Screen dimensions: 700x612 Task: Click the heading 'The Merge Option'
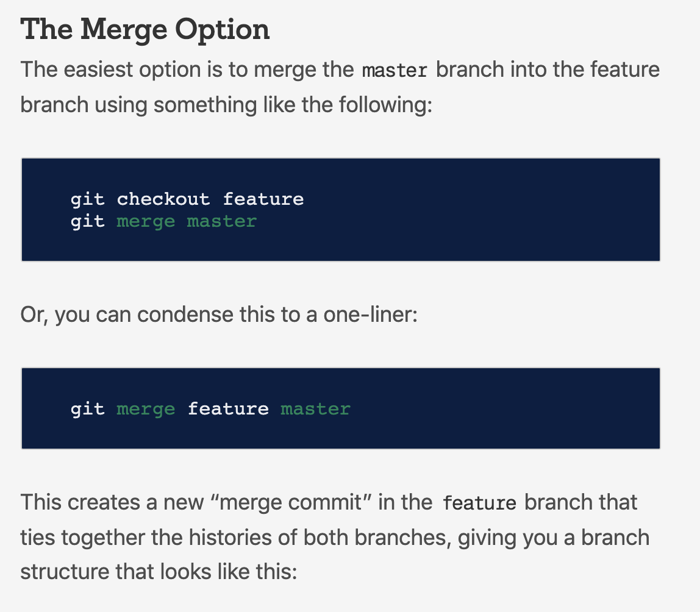[x=145, y=30]
